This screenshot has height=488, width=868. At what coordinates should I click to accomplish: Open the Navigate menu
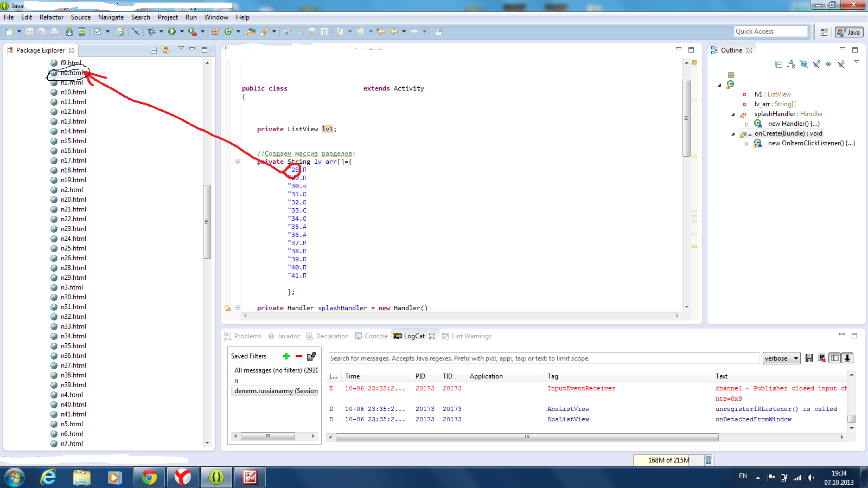pos(111,17)
